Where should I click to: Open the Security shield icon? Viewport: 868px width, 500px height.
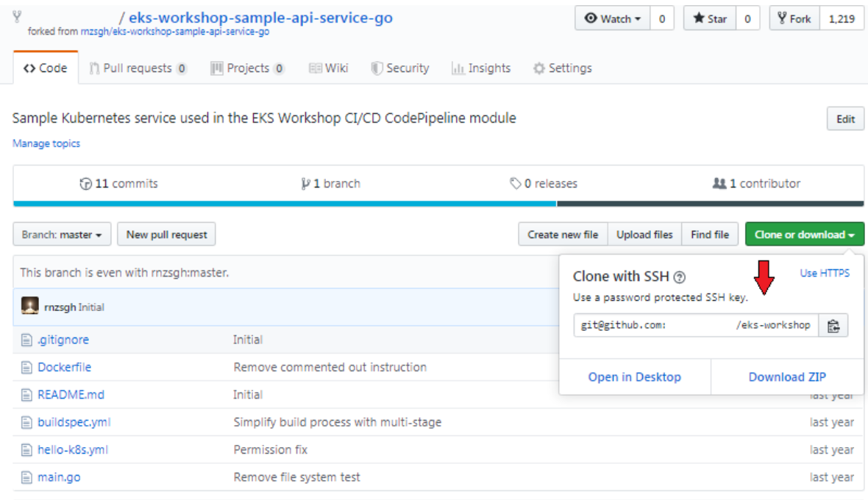tap(376, 68)
